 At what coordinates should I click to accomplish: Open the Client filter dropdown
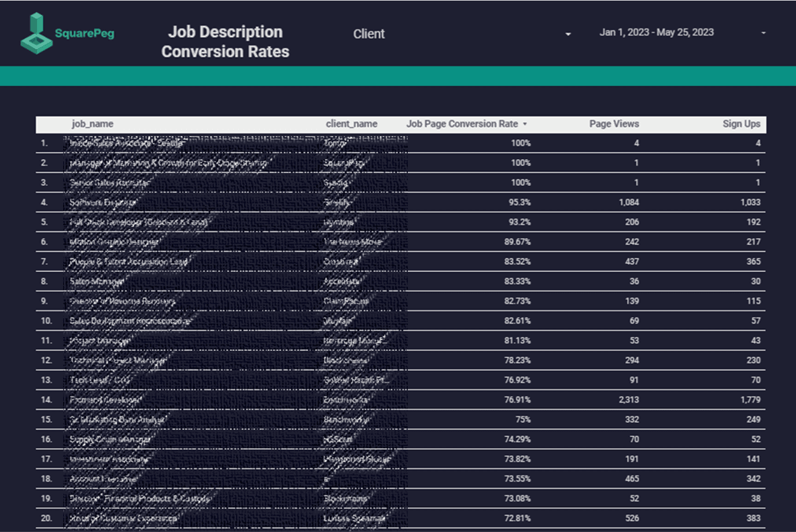tap(461, 34)
